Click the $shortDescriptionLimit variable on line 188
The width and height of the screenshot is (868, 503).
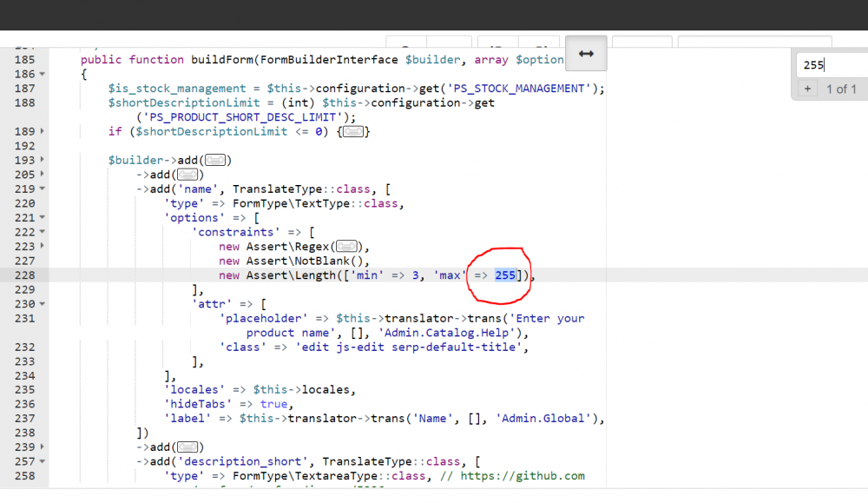pos(184,103)
